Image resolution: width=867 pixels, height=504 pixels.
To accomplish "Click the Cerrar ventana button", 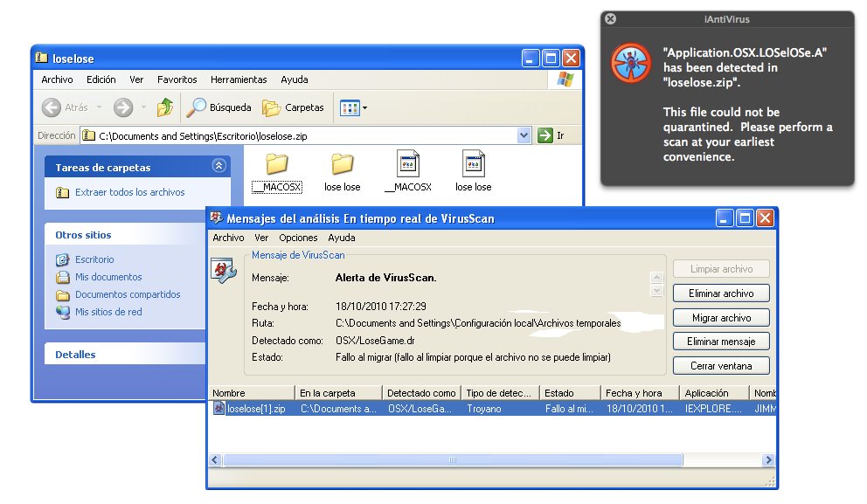I will [721, 366].
